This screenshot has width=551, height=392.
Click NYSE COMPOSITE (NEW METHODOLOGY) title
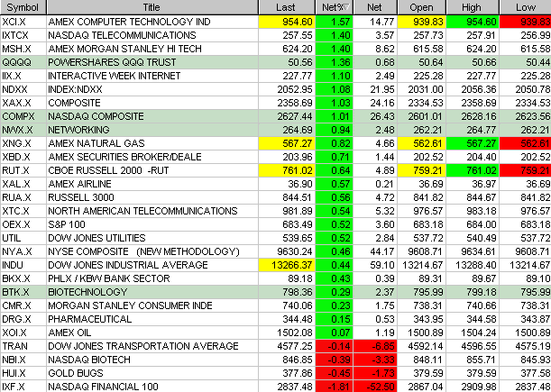tap(143, 251)
